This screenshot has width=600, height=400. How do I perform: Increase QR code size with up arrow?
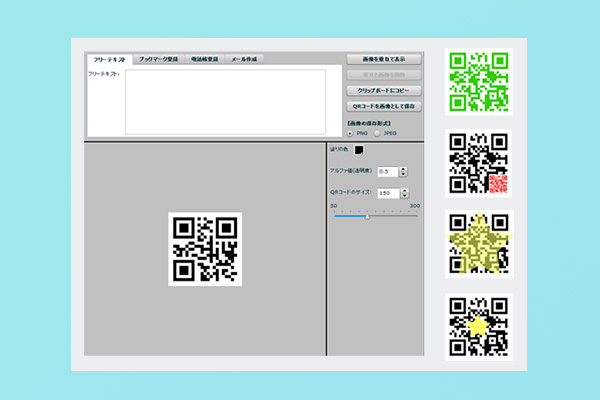404,191
